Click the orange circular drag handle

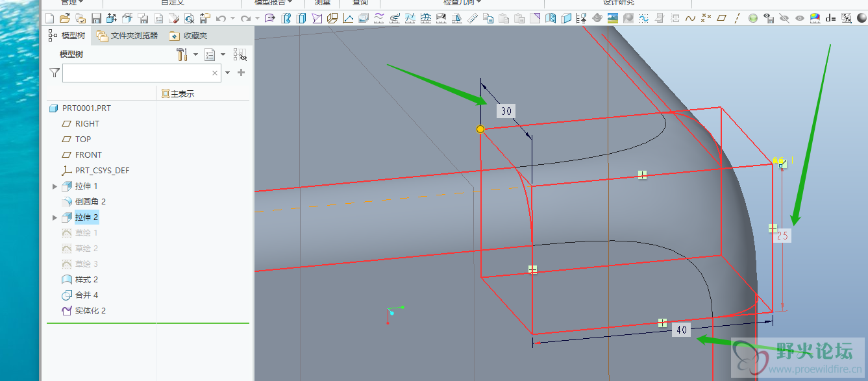click(480, 129)
